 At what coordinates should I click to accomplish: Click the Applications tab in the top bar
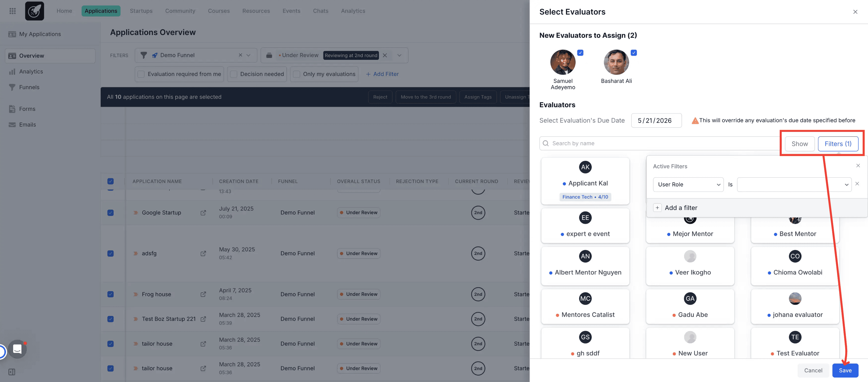tap(101, 11)
